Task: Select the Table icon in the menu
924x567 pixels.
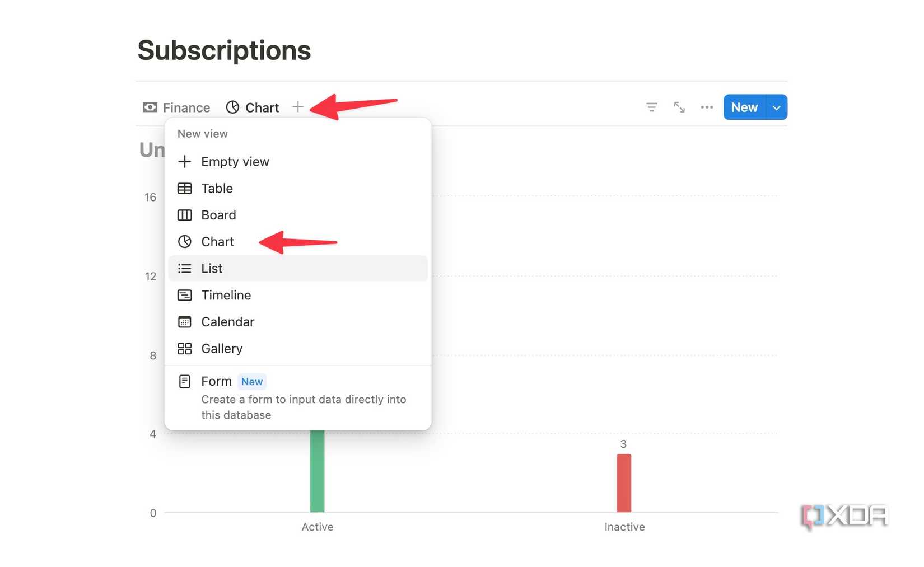Action: pyautogui.click(x=185, y=188)
